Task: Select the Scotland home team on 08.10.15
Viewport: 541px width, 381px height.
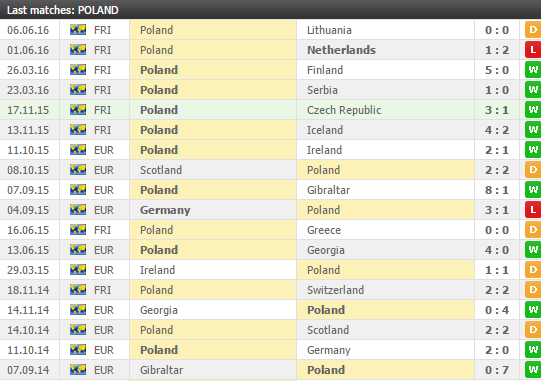Action: pos(161,170)
